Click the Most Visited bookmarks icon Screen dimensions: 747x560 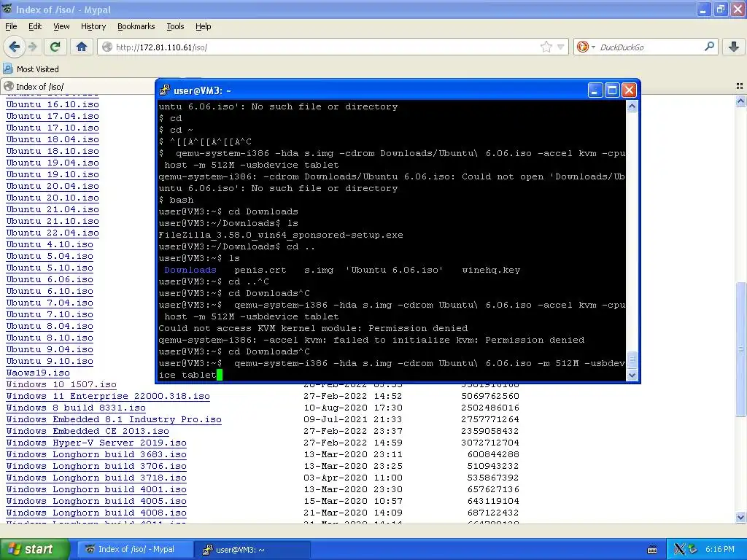point(7,69)
